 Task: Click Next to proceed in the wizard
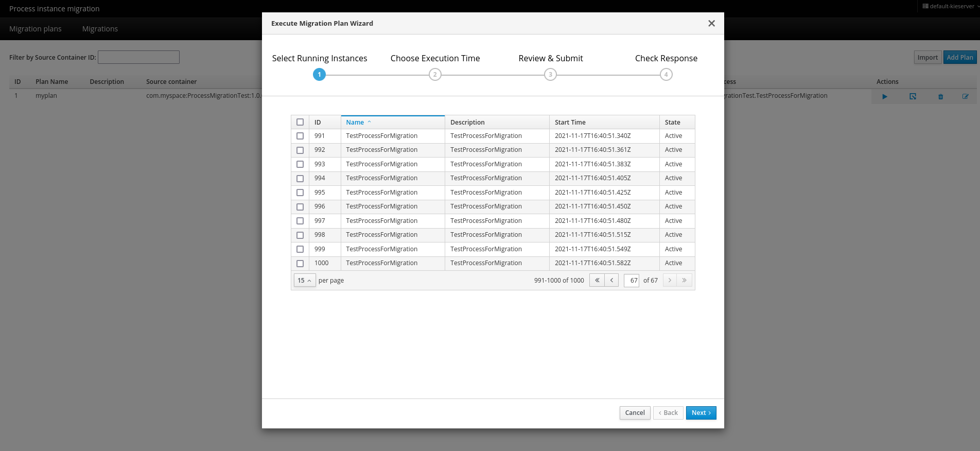(701, 413)
